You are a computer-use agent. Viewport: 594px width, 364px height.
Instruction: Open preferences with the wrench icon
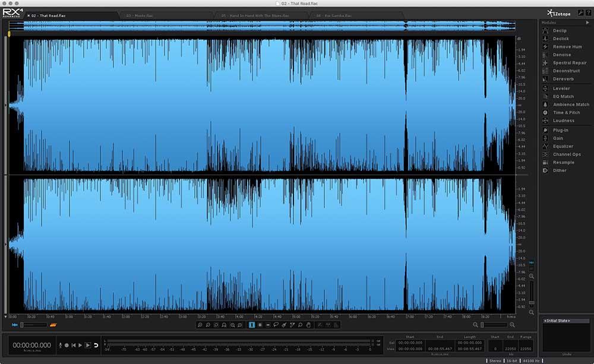point(580,13)
